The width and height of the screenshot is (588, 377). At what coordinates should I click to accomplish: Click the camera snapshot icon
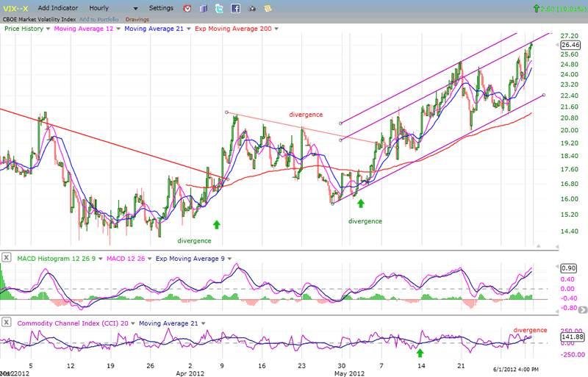point(252,8)
